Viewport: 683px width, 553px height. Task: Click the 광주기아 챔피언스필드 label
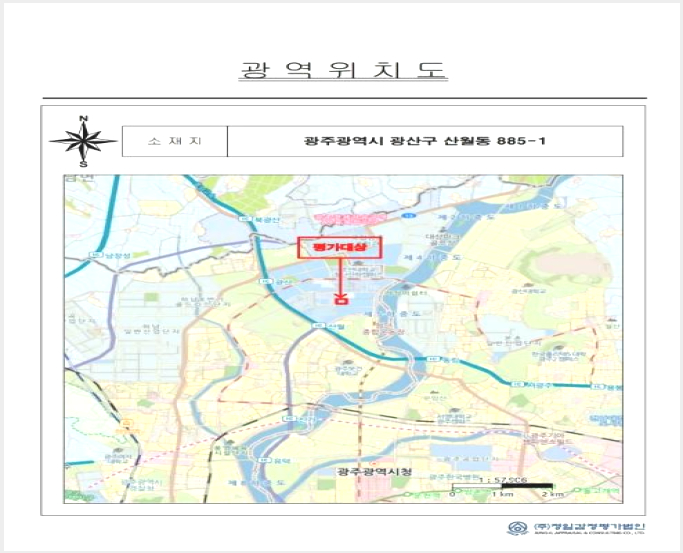coord(550,438)
